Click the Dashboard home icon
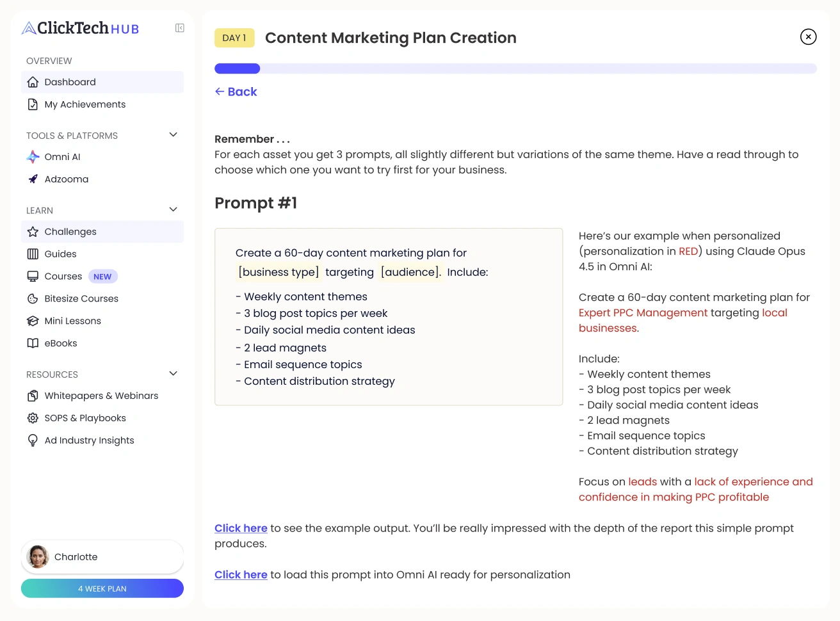This screenshot has width=840, height=621. coord(33,82)
